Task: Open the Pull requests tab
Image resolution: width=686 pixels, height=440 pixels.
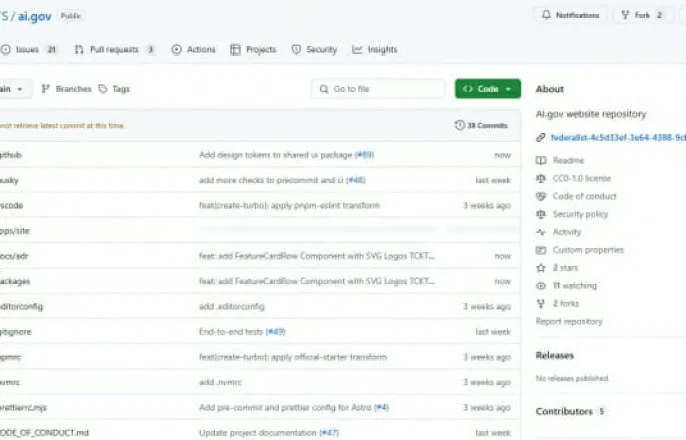Action: [115, 49]
